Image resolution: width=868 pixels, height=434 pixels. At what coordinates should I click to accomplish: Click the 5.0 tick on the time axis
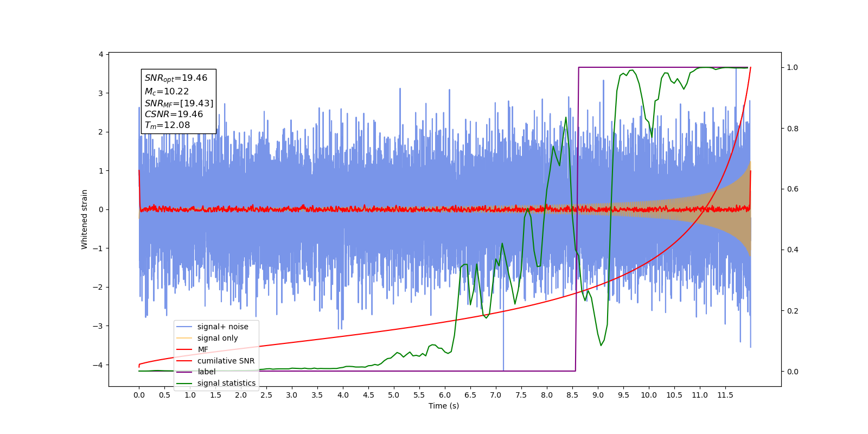(394, 395)
